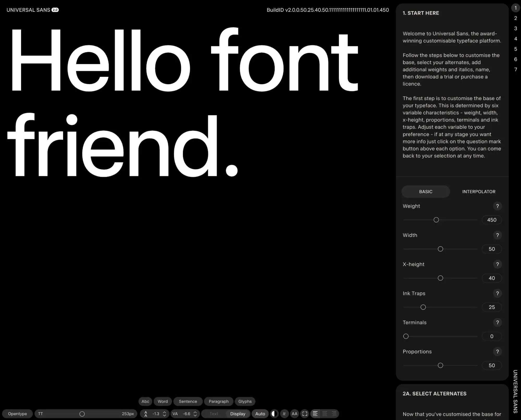Click the AA all-caps icon
Viewport: 521px width, 420px height.
pyautogui.click(x=295, y=414)
